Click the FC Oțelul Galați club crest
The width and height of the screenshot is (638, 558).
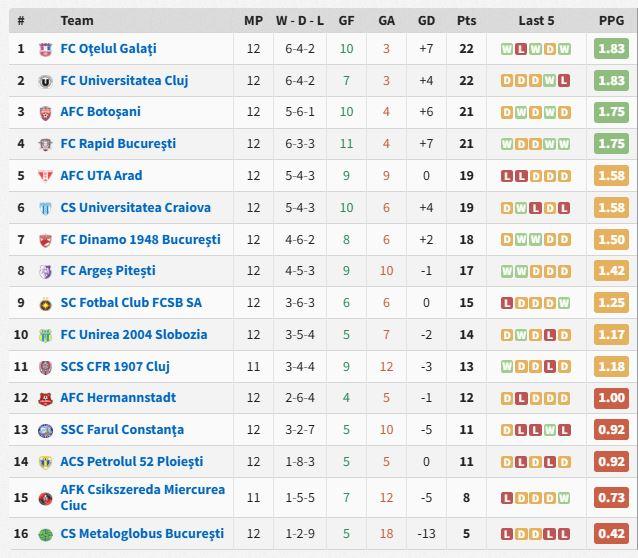coord(45,49)
